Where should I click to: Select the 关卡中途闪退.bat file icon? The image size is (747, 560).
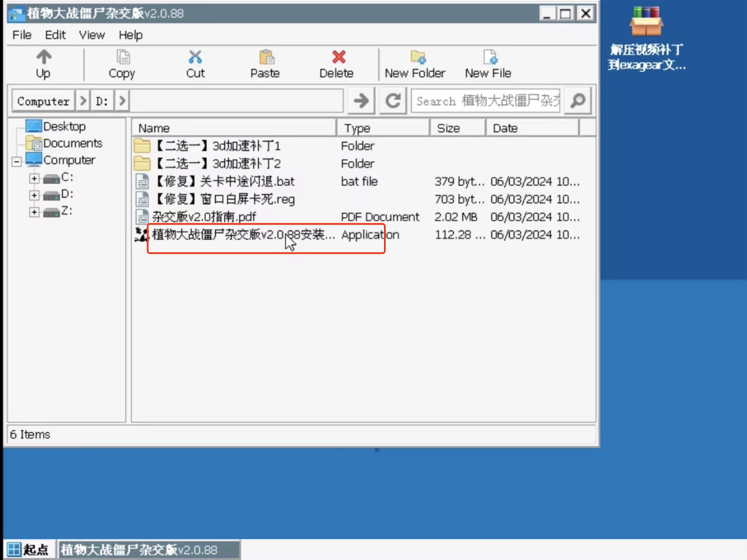point(142,181)
